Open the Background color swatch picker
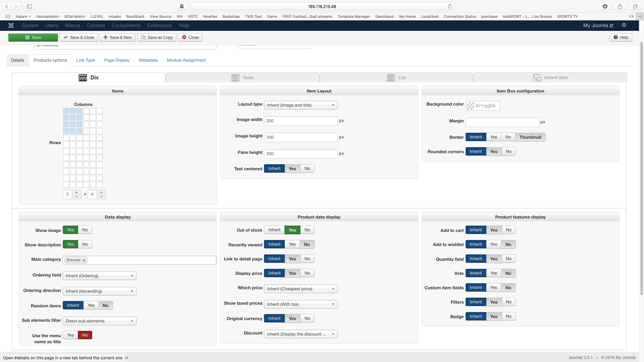 pos(471,106)
